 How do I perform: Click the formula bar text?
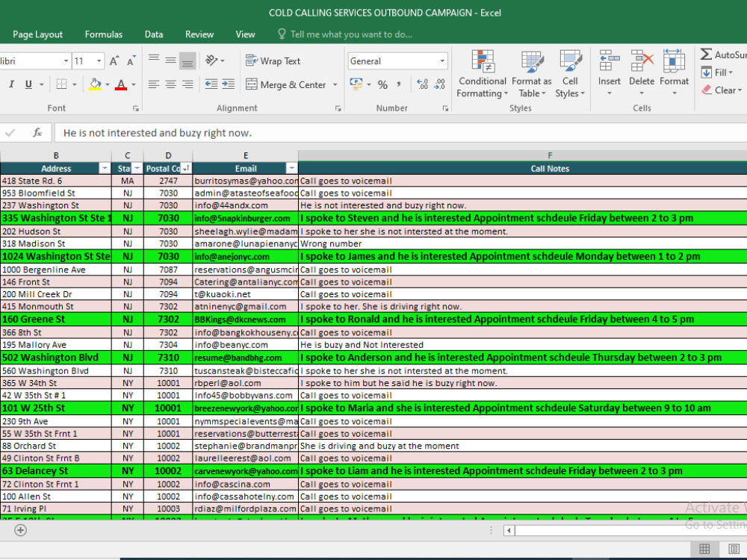(x=157, y=133)
